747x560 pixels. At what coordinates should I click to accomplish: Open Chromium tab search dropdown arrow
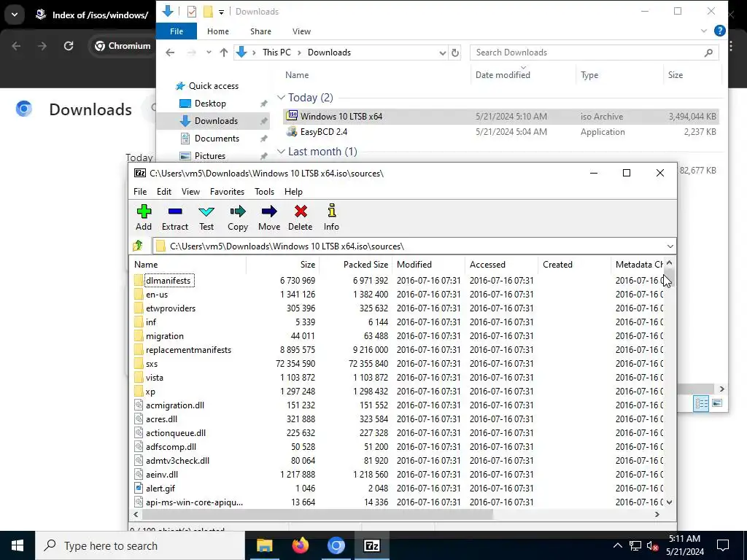pos(15,15)
